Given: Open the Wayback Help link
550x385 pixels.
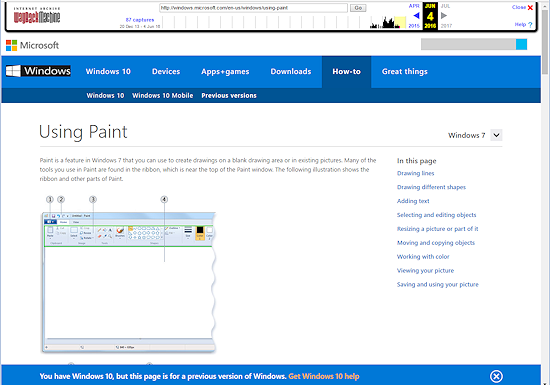Looking at the screenshot, I should point(523,25).
